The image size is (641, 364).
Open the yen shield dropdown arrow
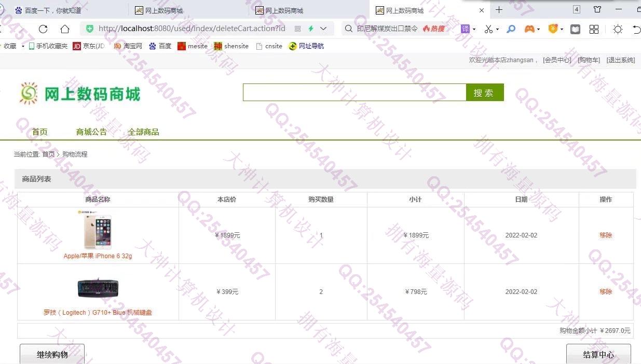pyautogui.click(x=562, y=30)
